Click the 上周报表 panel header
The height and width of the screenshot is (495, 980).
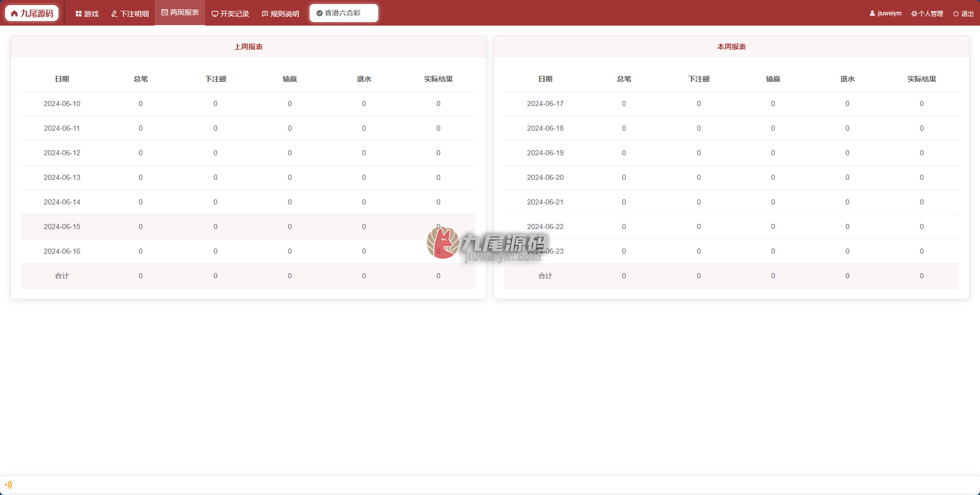pos(248,47)
